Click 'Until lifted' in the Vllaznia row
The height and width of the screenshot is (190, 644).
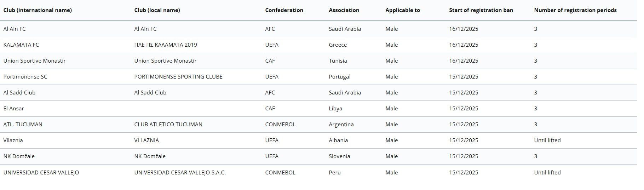point(547,140)
